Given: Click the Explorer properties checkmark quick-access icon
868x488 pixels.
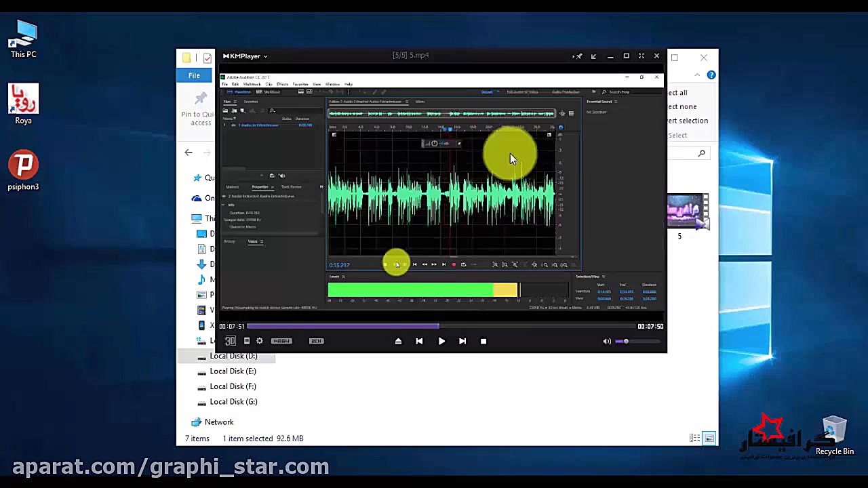Looking at the screenshot, I should tap(208, 58).
